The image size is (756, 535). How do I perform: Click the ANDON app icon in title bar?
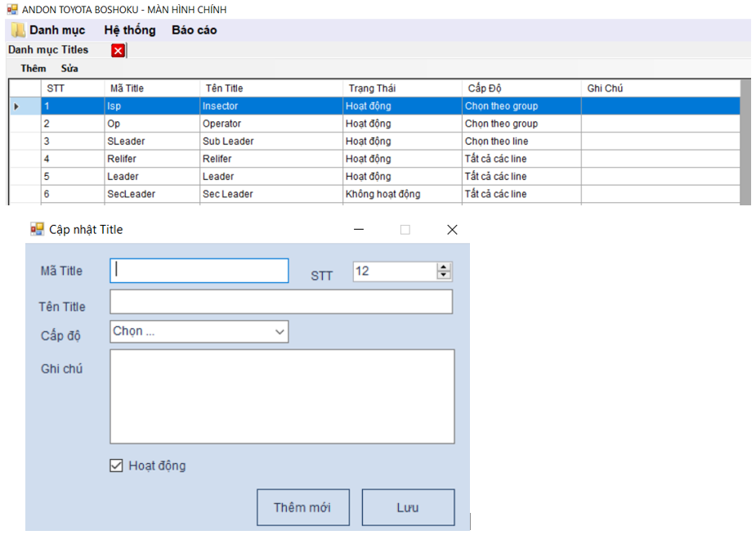pyautogui.click(x=11, y=10)
